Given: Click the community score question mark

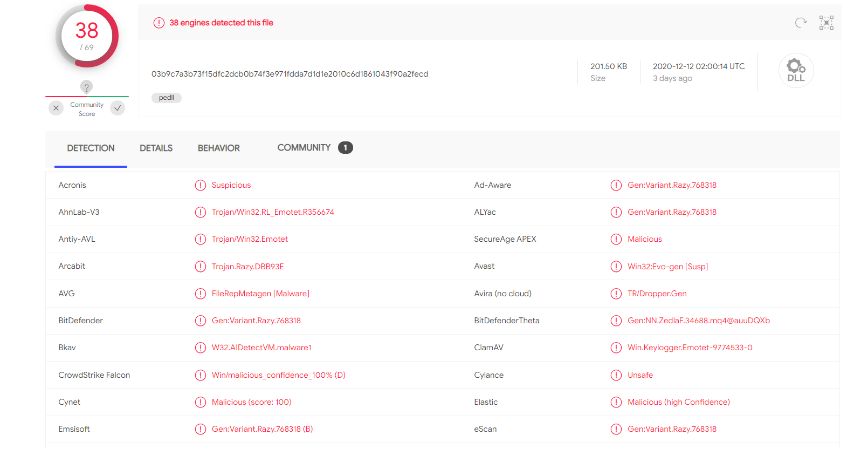Looking at the screenshot, I should 86,87.
